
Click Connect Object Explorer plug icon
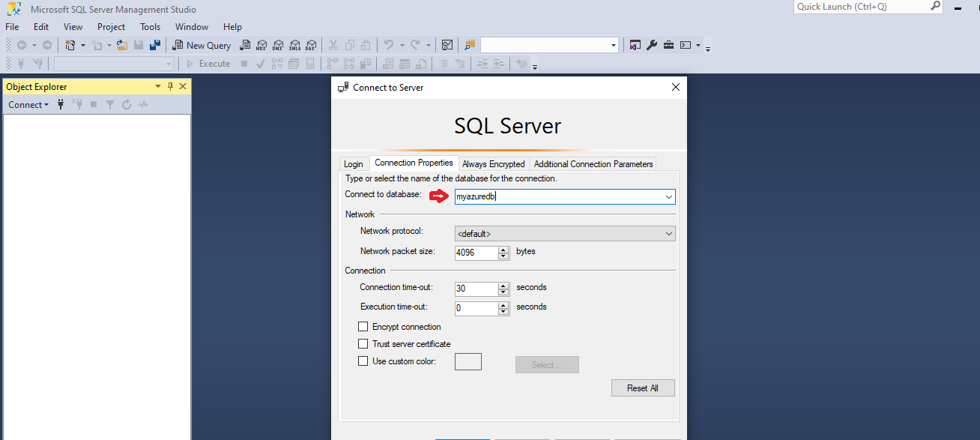click(61, 105)
